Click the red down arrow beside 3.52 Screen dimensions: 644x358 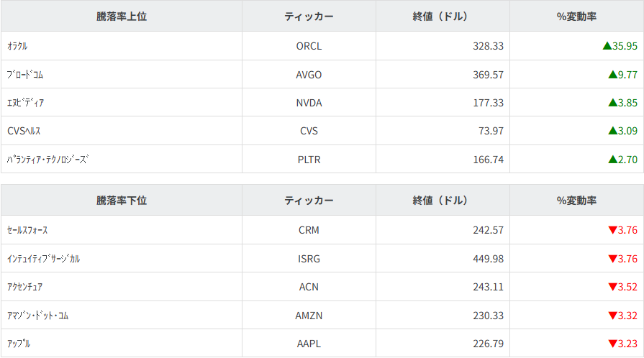tap(613, 288)
